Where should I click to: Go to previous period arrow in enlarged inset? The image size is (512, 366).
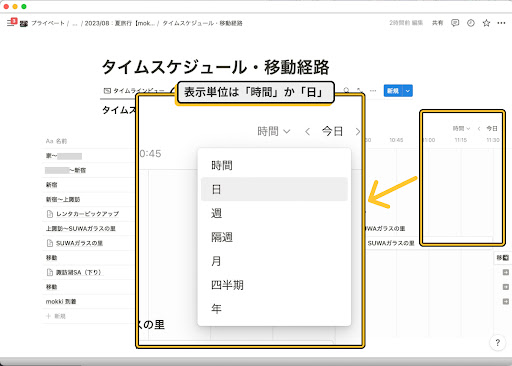pos(307,132)
